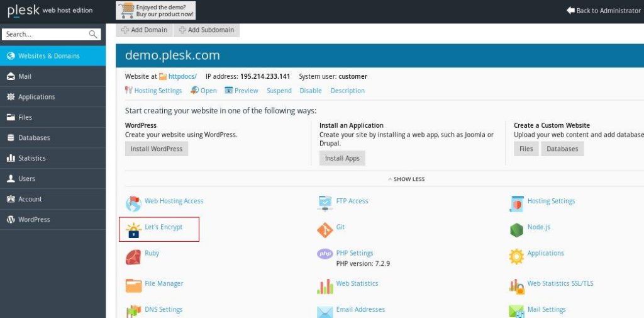The width and height of the screenshot is (644, 318).
Task: Click the Git orange diamond icon
Action: click(325, 230)
